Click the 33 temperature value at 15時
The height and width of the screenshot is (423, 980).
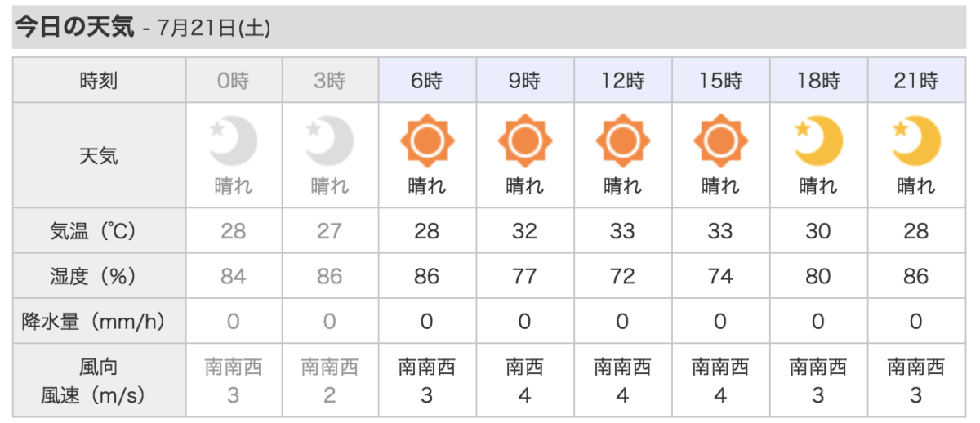point(719,231)
